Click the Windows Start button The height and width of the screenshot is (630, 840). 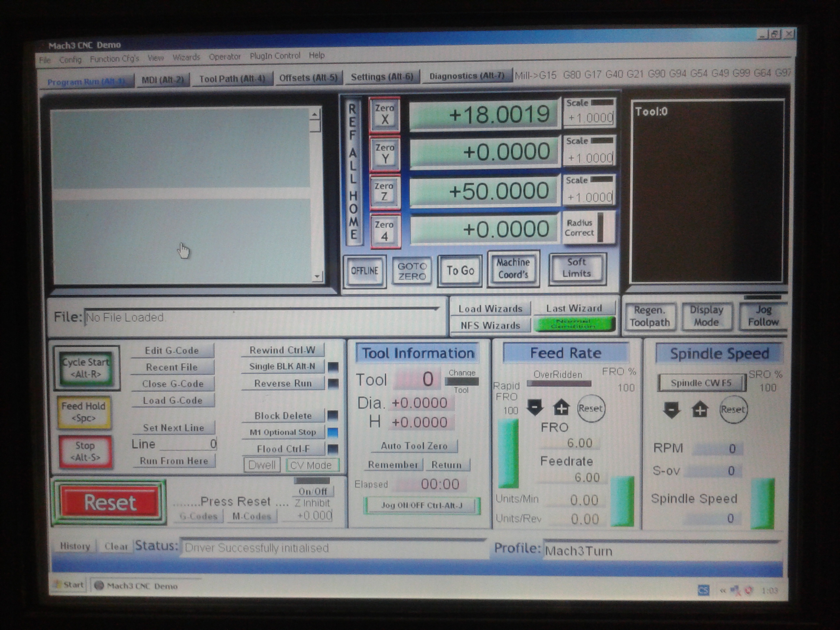(x=69, y=585)
